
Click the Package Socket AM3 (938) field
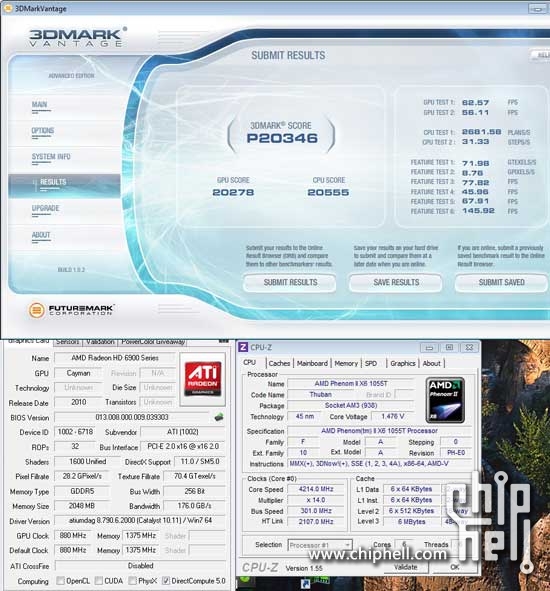coord(351,406)
